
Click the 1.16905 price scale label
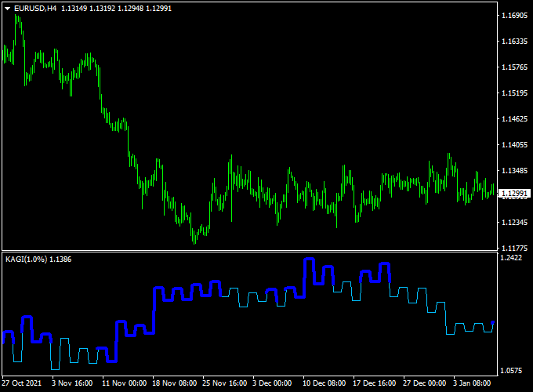pyautogui.click(x=514, y=16)
